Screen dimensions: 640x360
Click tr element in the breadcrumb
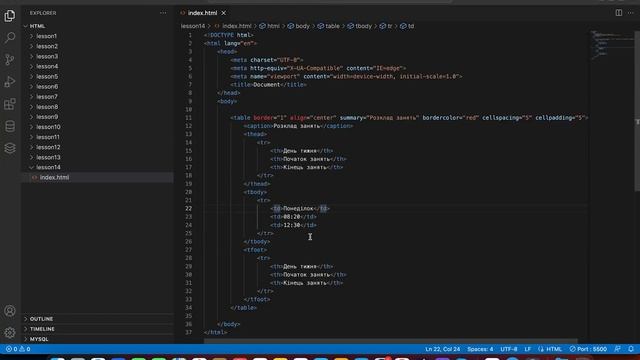[386, 26]
